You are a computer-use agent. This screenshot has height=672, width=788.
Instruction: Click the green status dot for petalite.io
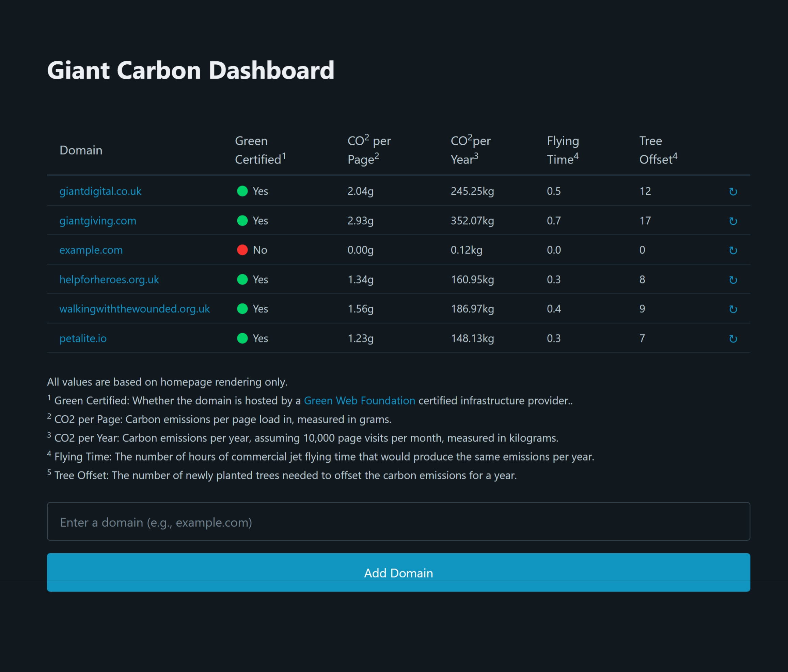pyautogui.click(x=242, y=338)
